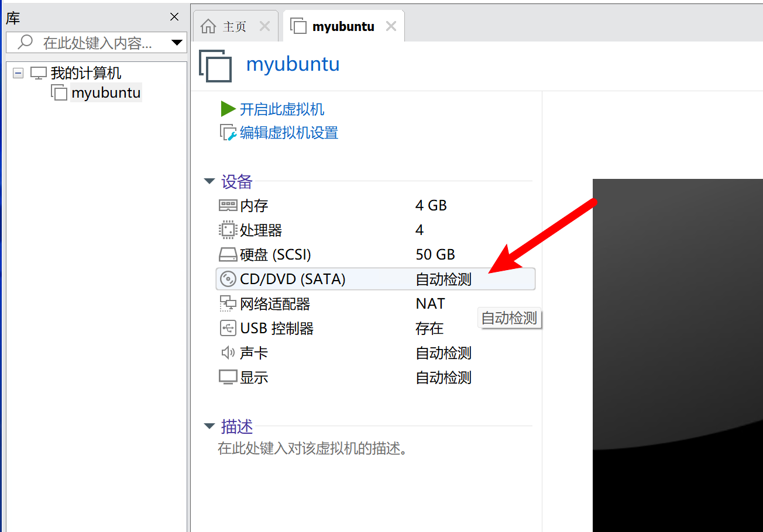
Task: Click the USB controller icon
Action: (228, 329)
